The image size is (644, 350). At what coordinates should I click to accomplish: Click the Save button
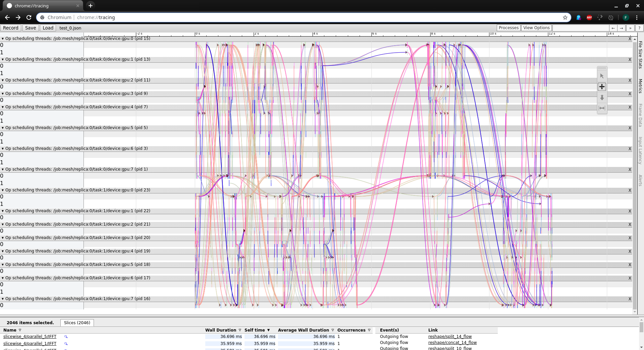[31, 28]
